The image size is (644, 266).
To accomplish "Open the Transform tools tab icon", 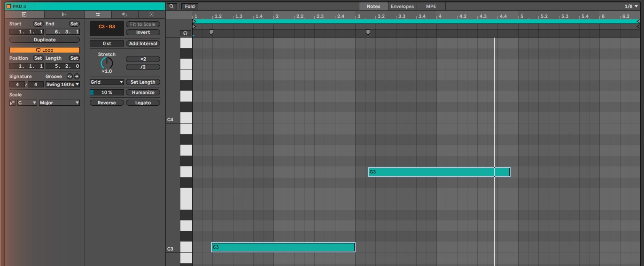I will tap(124, 15).
